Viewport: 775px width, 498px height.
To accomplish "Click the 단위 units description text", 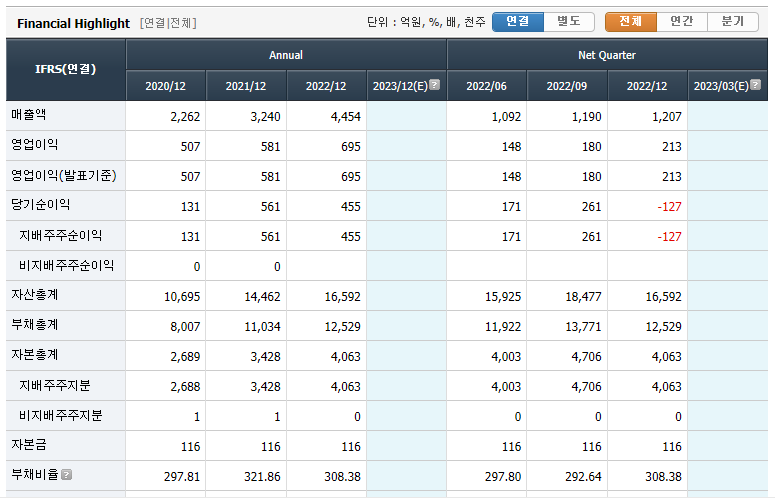I will (426, 22).
